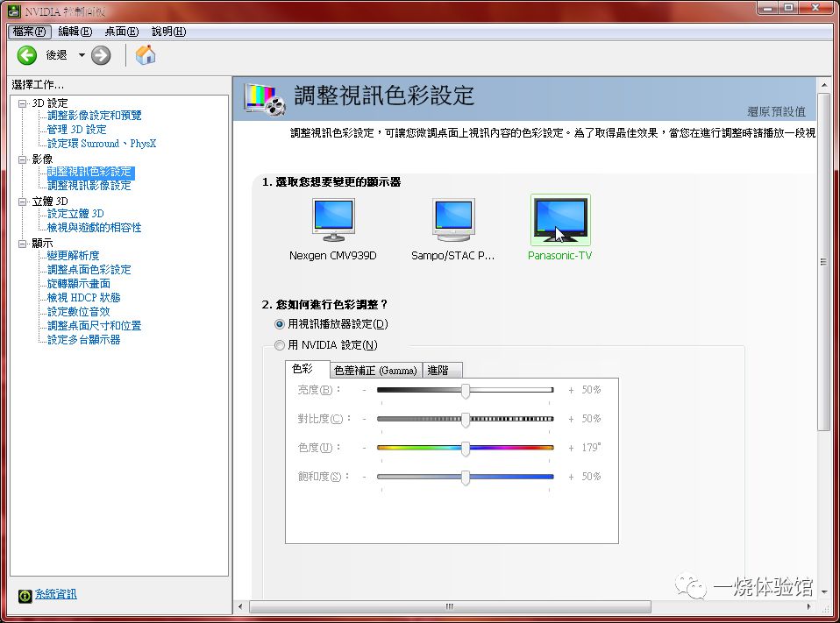Click the 系統資訊 link

56,594
